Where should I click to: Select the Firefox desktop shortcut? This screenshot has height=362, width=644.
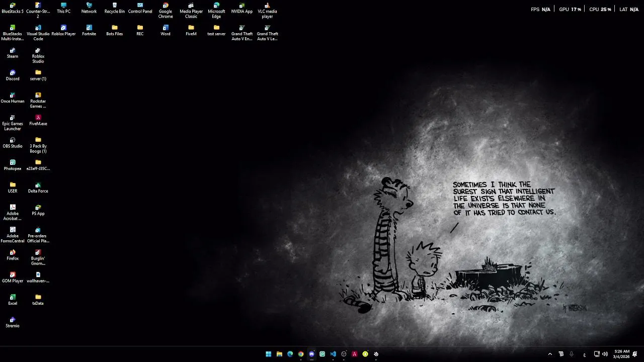pyautogui.click(x=13, y=255)
